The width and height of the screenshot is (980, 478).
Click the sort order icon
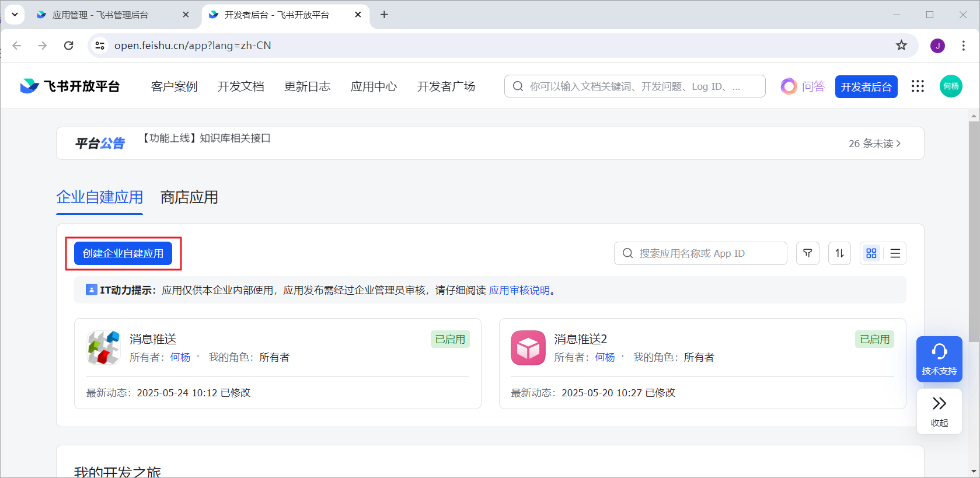click(x=839, y=253)
